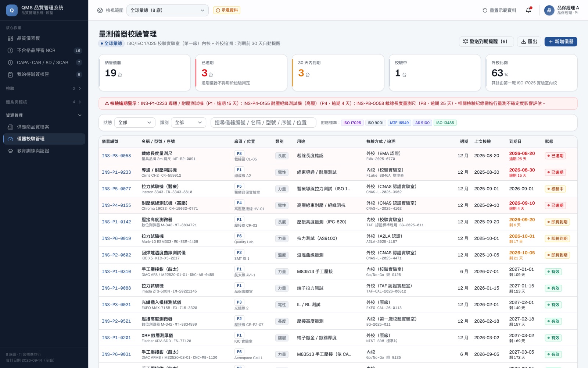
Task: Click the P8 plant tag in first row
Action: pos(239,153)
